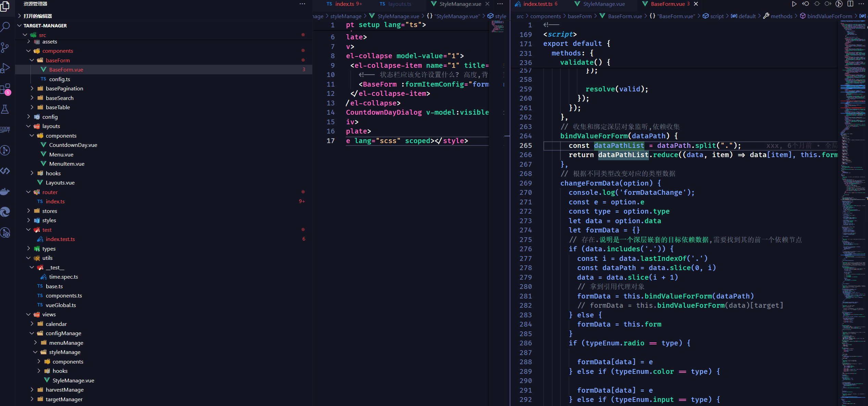Viewport: 868px width, 406px height.
Task: Open the Microsoft Edge Tools panel
Action: pos(5,212)
